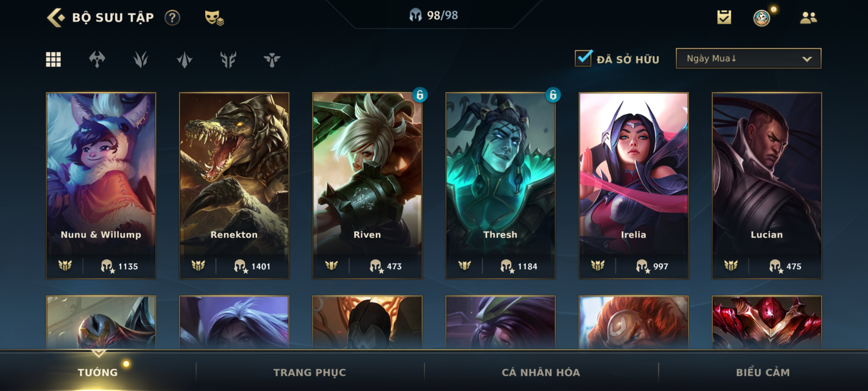
Task: Open the Ngày Mua sort dropdown
Action: pyautogui.click(x=748, y=58)
